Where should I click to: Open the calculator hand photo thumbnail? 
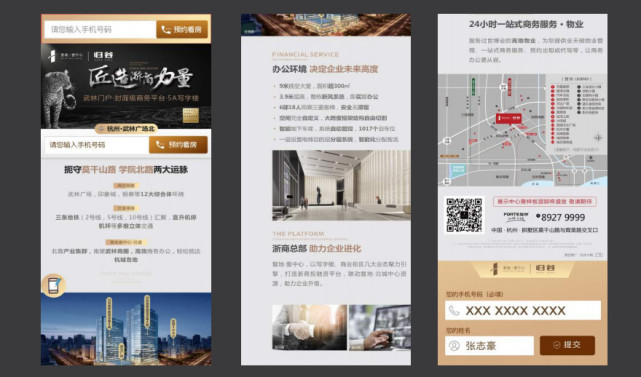[380, 328]
